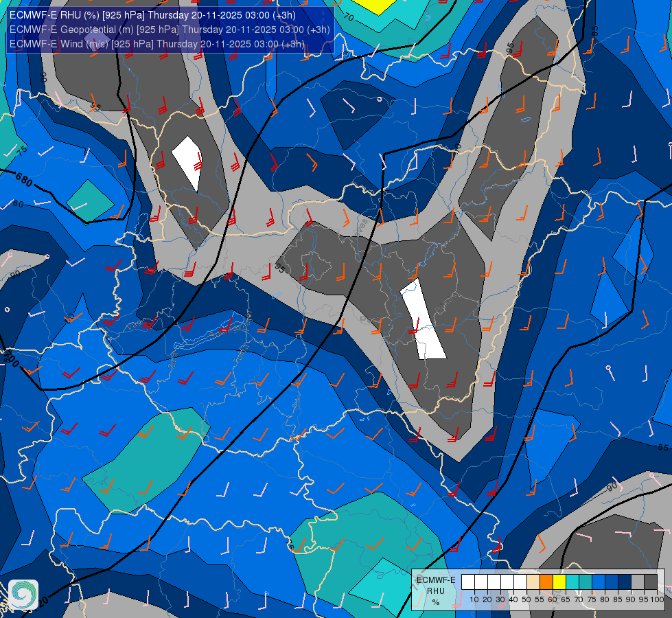The width and height of the screenshot is (672, 618).
Task: Click the legend title ECMWF-E RHU %
Action: point(436,591)
